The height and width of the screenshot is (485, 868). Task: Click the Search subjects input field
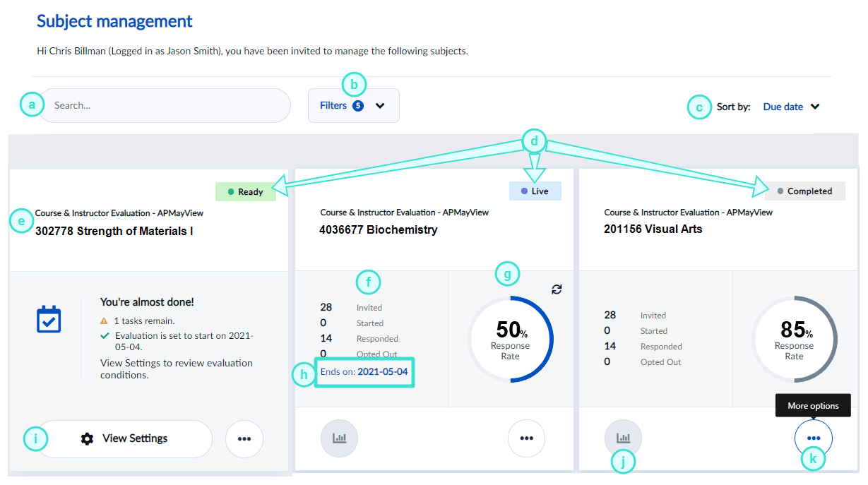point(164,106)
